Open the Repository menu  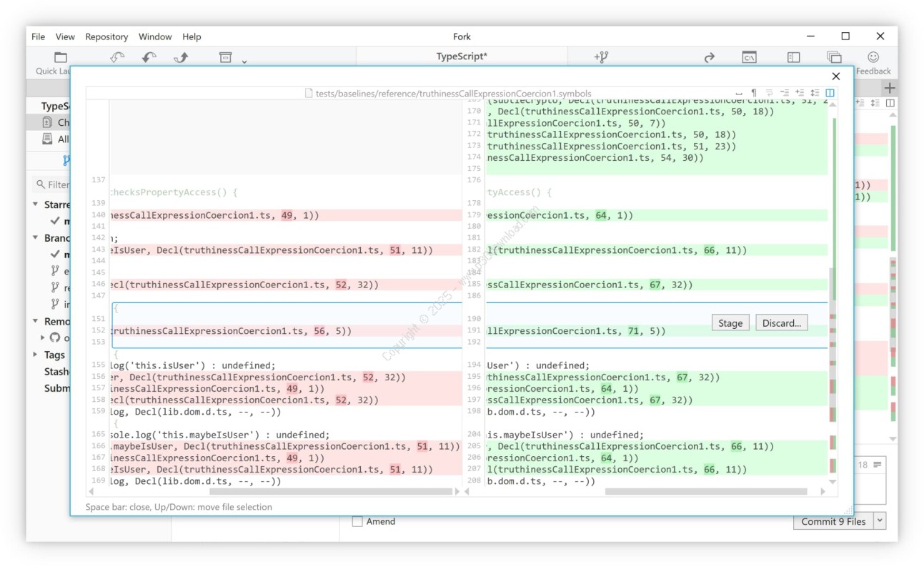pyautogui.click(x=106, y=36)
